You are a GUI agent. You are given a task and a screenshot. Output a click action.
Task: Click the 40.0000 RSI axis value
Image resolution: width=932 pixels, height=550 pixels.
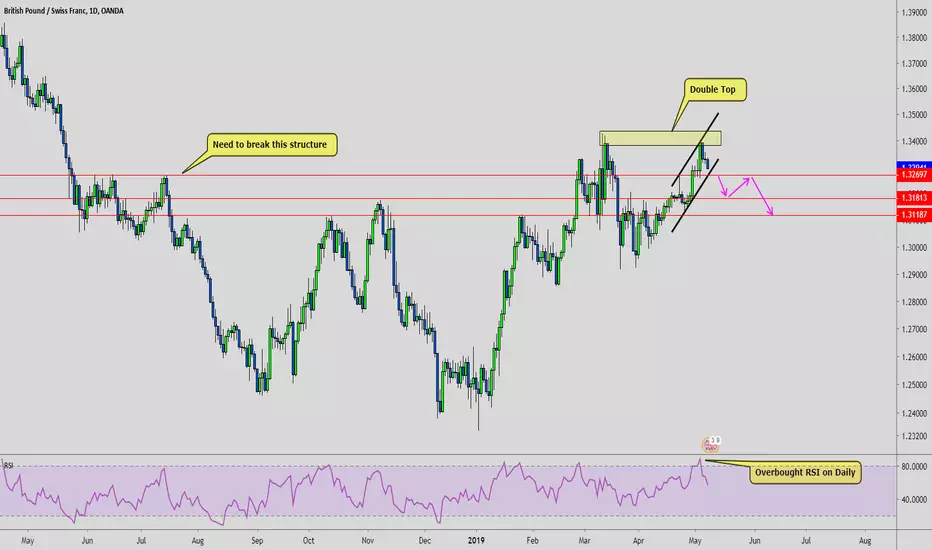[x=914, y=499]
